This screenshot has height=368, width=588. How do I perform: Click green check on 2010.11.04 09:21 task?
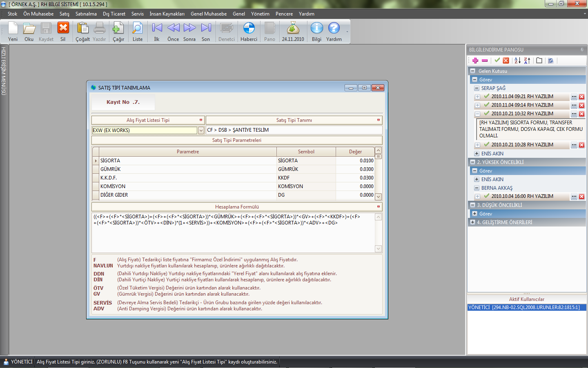point(486,96)
